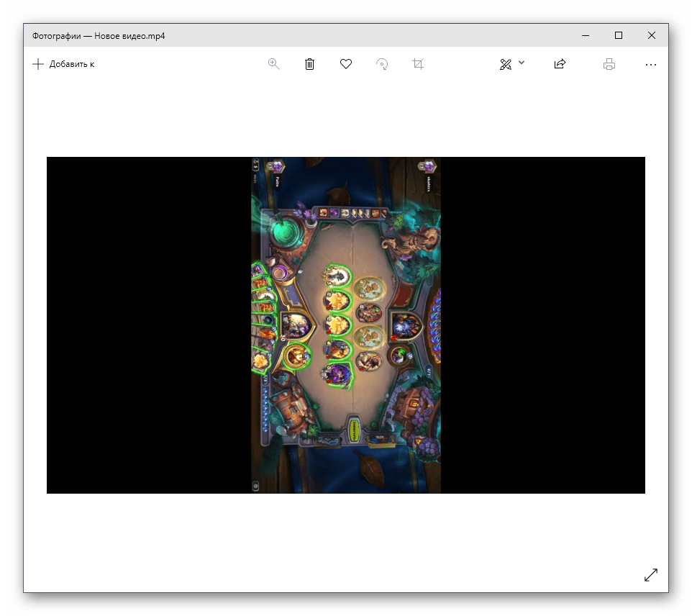
Task: Click the plus icon beside Добавить к
Action: 38,64
